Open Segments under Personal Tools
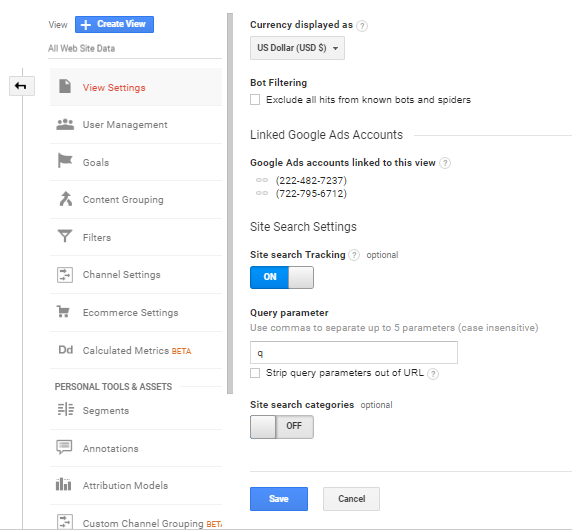Viewport: 572px width, 530px height. pyautogui.click(x=136, y=410)
